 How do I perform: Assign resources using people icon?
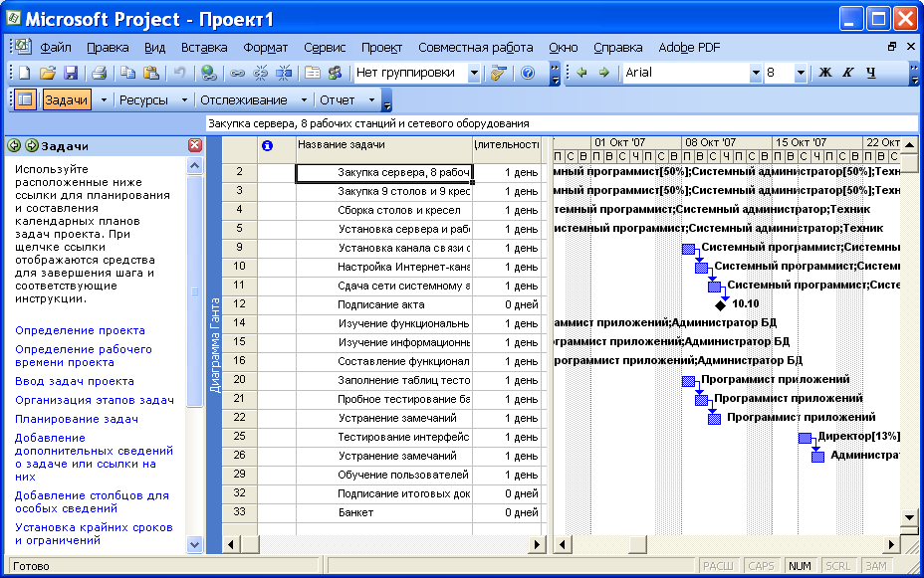[336, 73]
